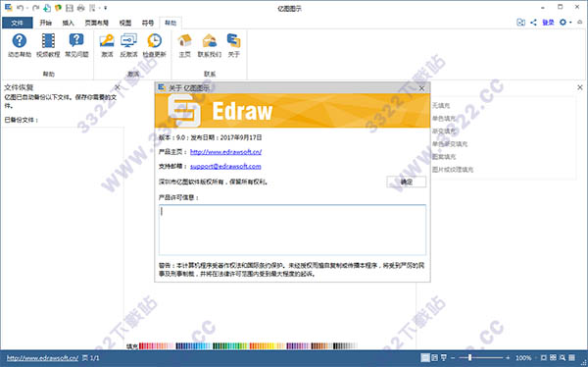Click the grid view icon at status bar end
Image resolution: width=588 pixels, height=367 pixels.
[571, 358]
